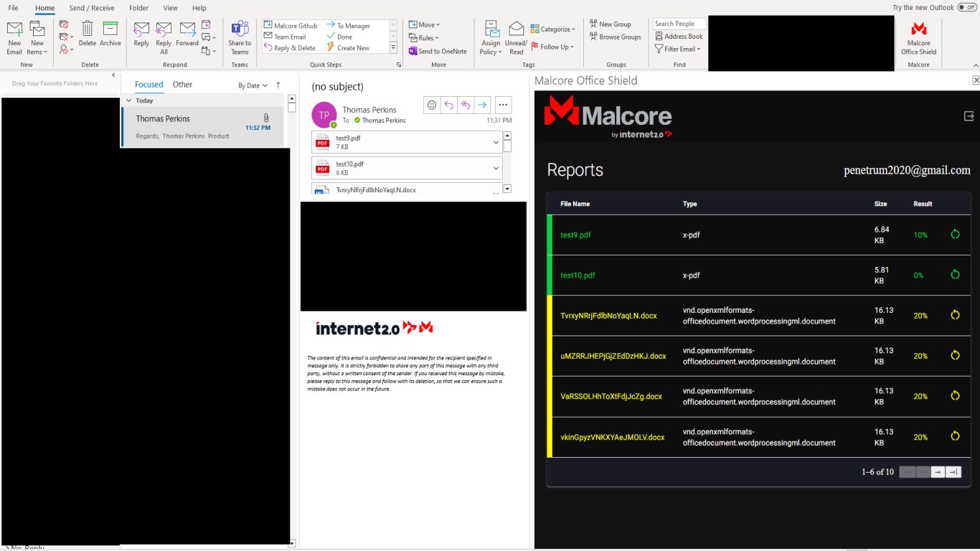Open the By Date sort dropdown
980x551 pixels.
click(x=253, y=85)
